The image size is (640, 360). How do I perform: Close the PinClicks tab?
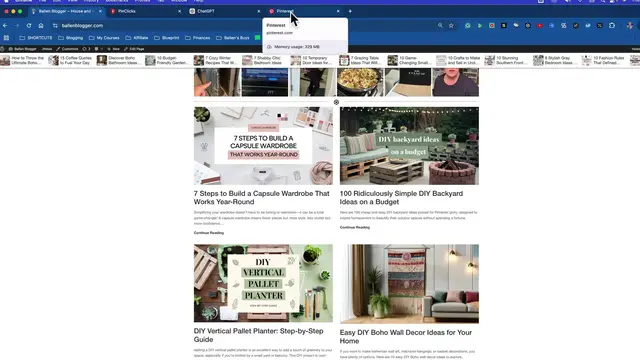[180, 11]
